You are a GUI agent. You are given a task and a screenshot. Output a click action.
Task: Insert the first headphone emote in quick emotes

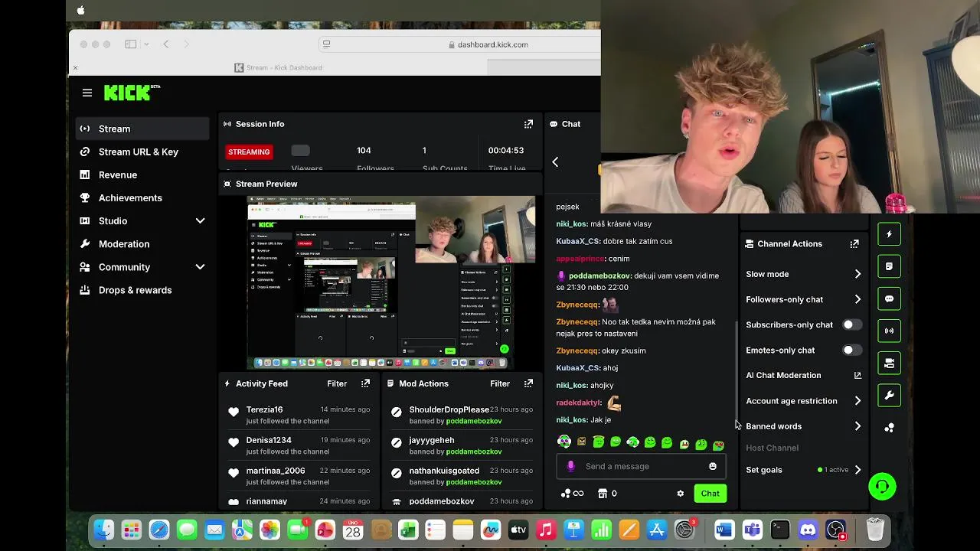tap(563, 442)
